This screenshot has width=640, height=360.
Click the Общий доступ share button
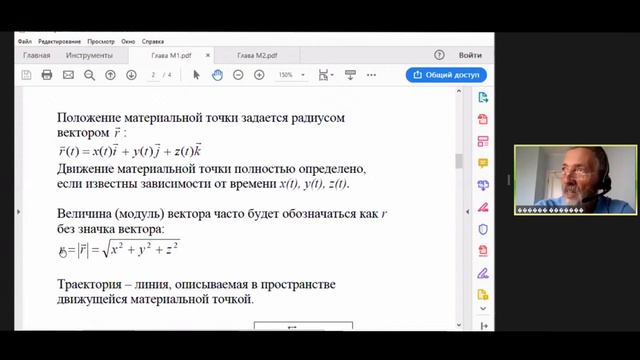[x=446, y=75]
